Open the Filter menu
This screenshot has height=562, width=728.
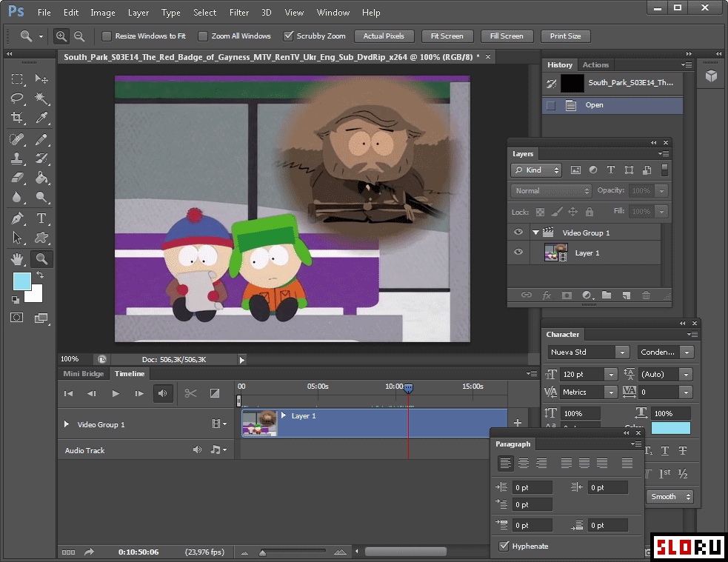click(x=239, y=13)
